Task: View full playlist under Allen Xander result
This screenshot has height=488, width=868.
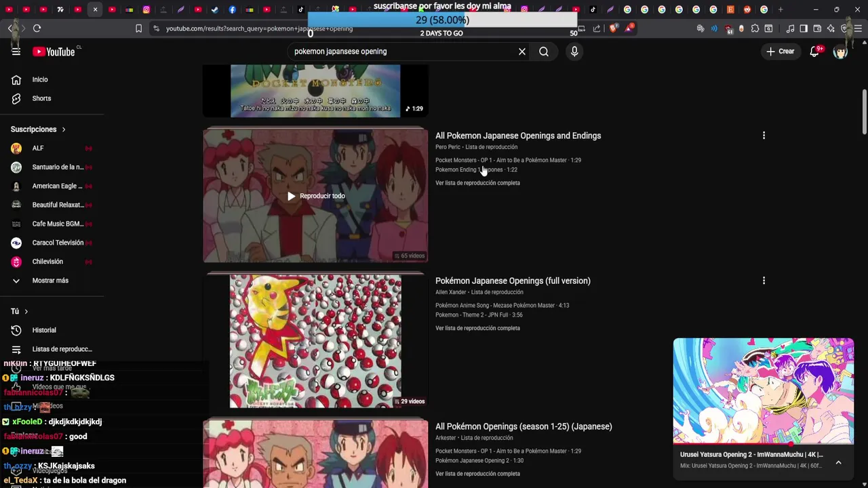Action: click(x=477, y=328)
